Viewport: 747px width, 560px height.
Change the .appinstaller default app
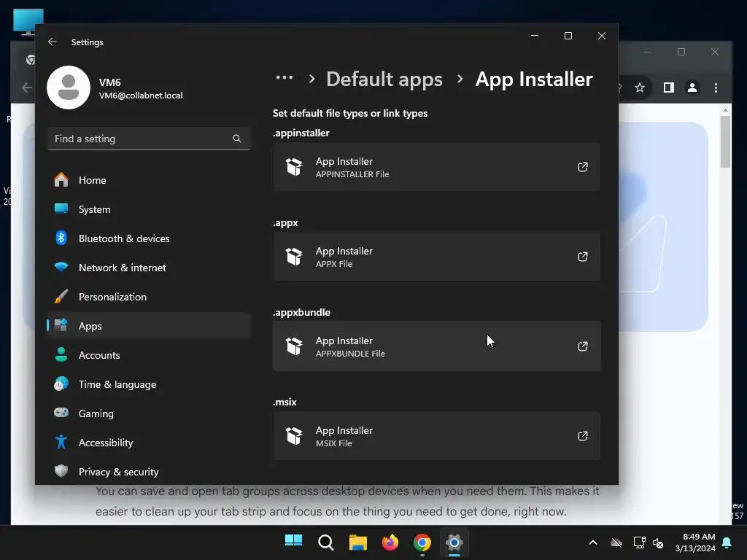click(436, 167)
